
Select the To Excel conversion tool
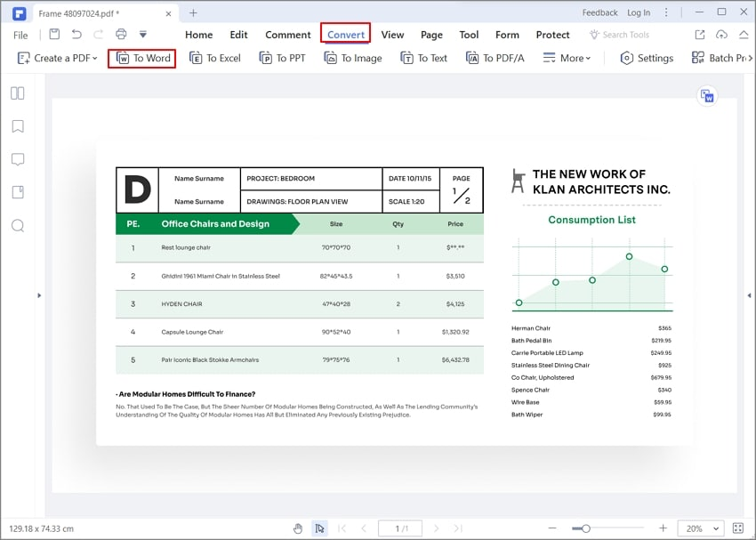click(214, 58)
